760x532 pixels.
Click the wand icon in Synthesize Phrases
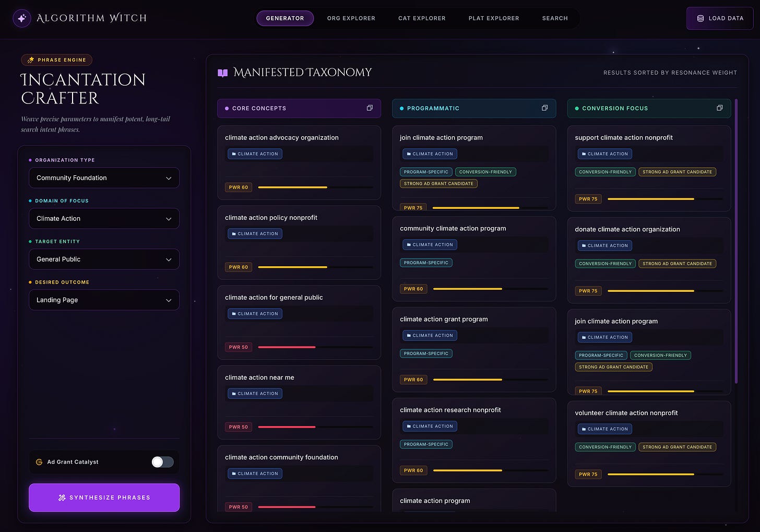coord(62,498)
